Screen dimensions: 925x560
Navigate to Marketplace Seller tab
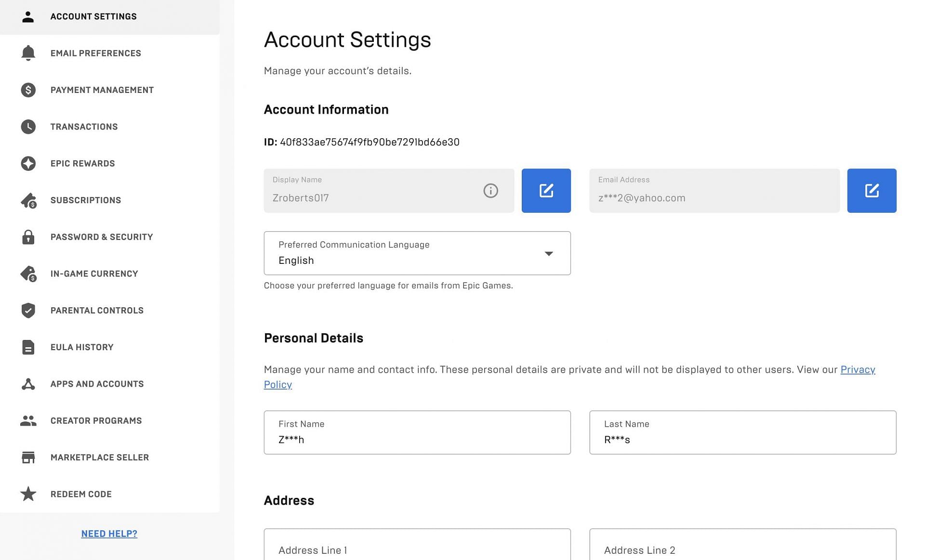pyautogui.click(x=100, y=457)
